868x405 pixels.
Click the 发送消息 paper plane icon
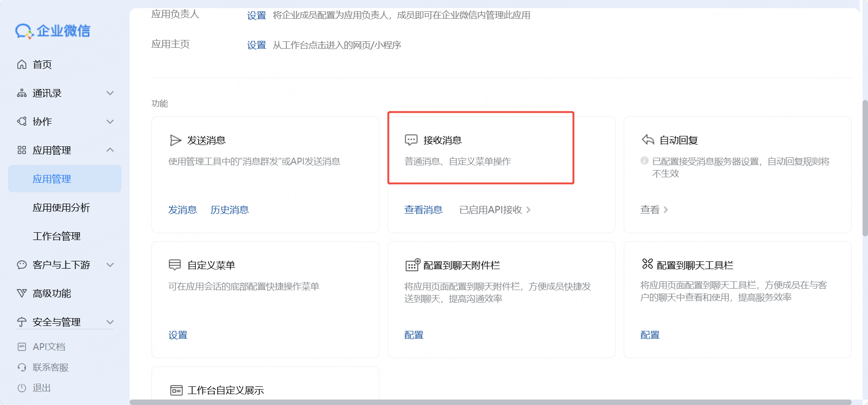(x=175, y=140)
